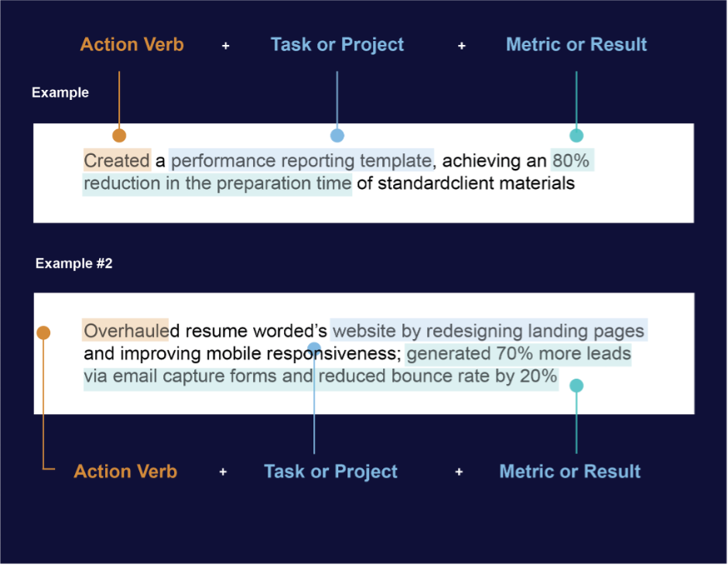
Task: Click the highlighted word Created
Action: coord(117,160)
